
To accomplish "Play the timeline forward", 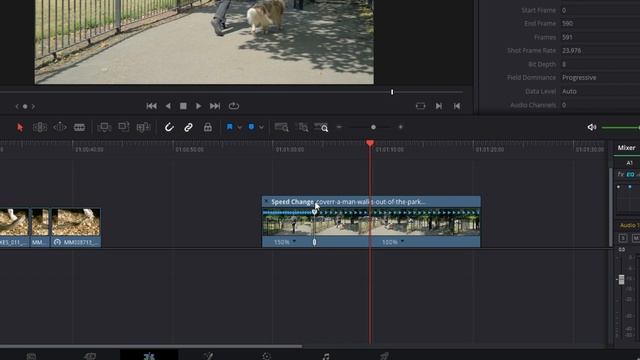I will coord(198,106).
